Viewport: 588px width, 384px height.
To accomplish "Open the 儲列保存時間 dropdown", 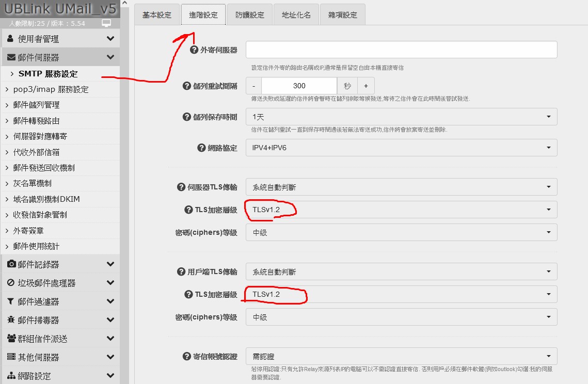I will 401,117.
